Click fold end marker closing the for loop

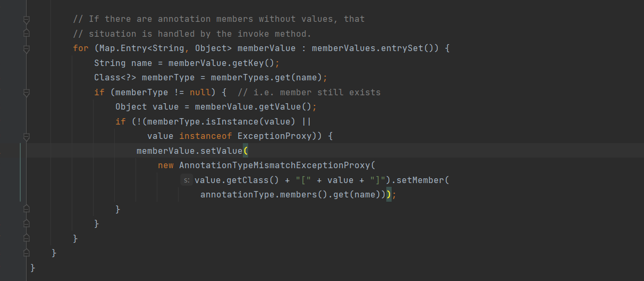click(26, 238)
